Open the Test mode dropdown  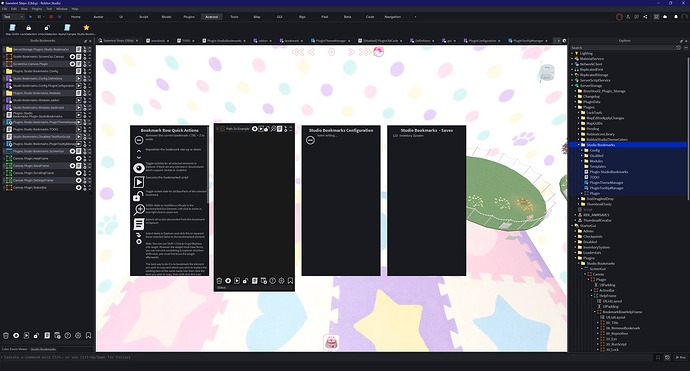13,17
